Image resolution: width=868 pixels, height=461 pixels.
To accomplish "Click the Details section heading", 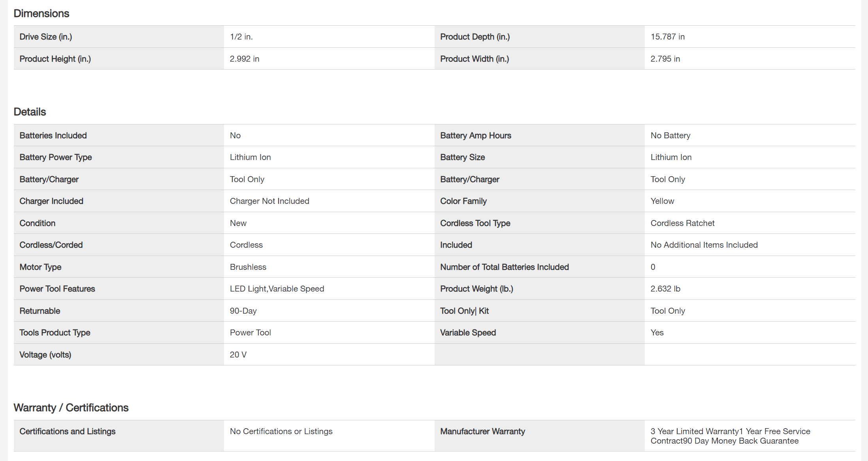I will tap(30, 112).
